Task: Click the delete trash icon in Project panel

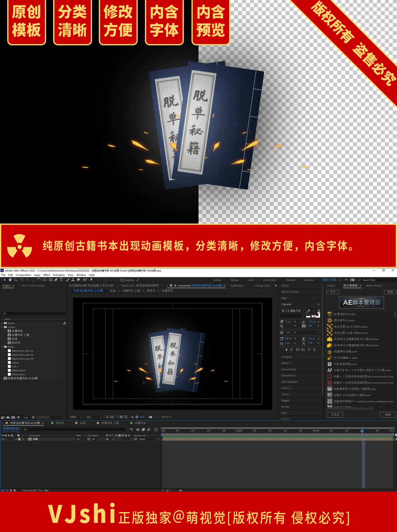Action: tap(33, 417)
